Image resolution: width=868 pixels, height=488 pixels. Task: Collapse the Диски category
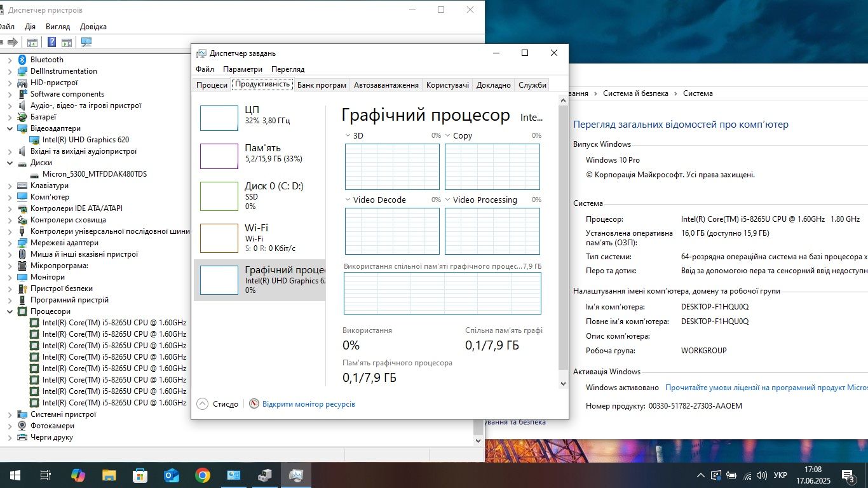pyautogui.click(x=10, y=163)
